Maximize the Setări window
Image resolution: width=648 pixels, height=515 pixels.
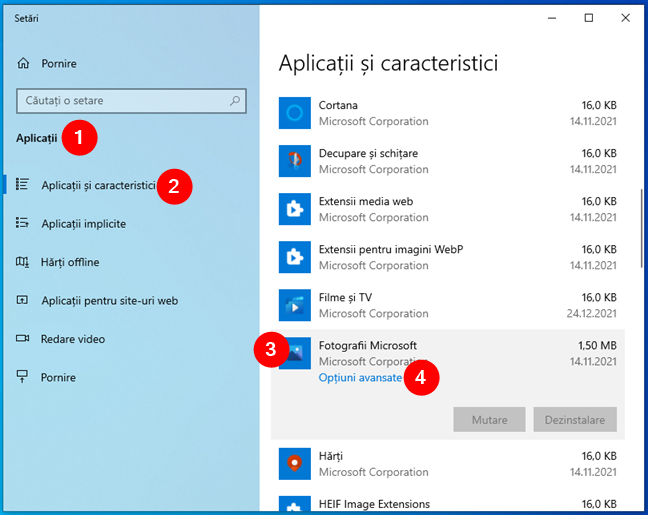588,18
